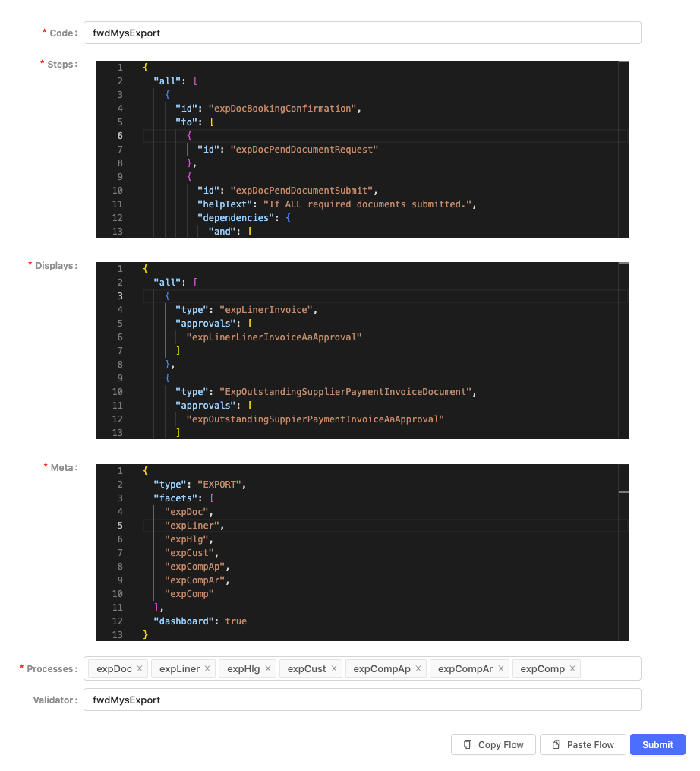Click "expCompAp" line in Meta editor

click(197, 567)
